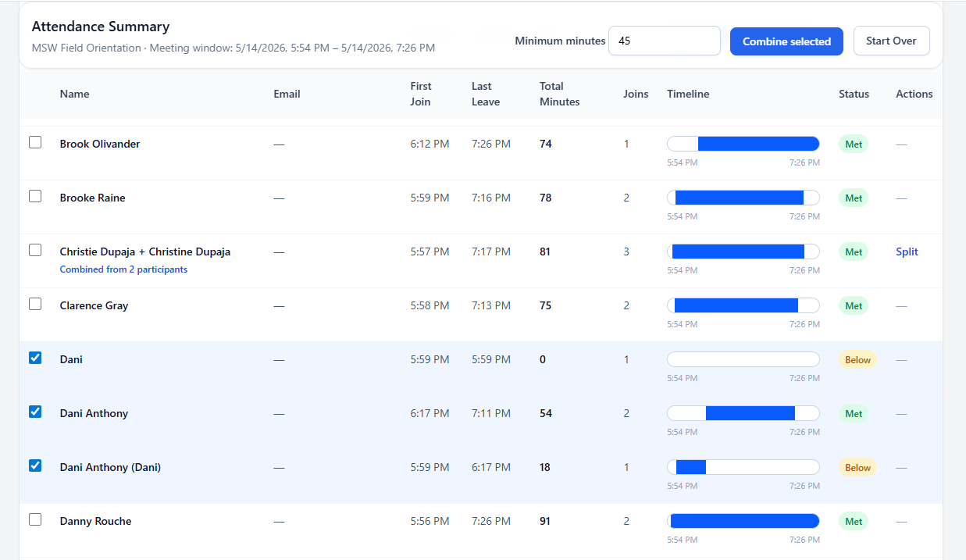This screenshot has height=560, width=966.
Task: Click the Last Leave column header
Action: (x=486, y=94)
